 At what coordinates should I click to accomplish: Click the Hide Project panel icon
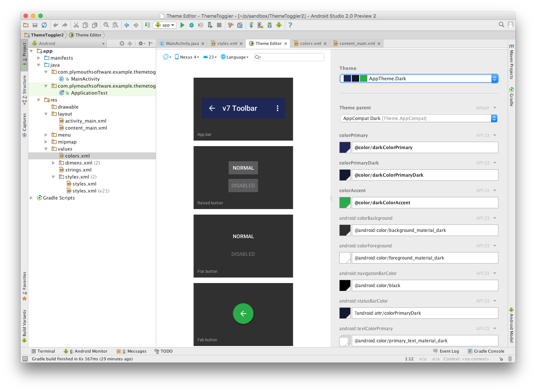[151, 43]
